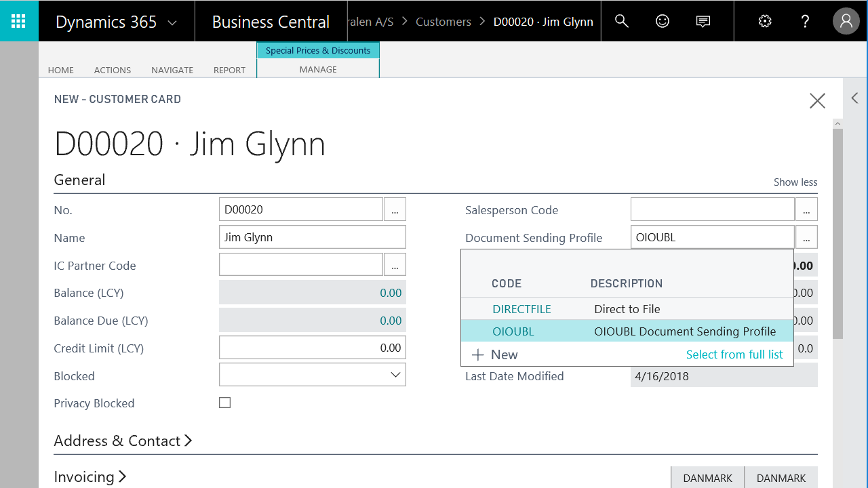Click the Last Date Modified value 4/16/2018
Image resolution: width=868 pixels, height=488 pixels.
pos(662,376)
